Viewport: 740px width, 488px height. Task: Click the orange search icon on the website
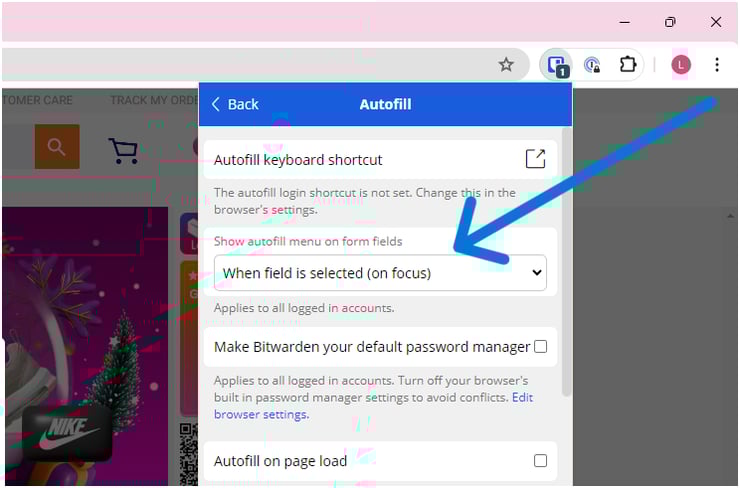[57, 148]
